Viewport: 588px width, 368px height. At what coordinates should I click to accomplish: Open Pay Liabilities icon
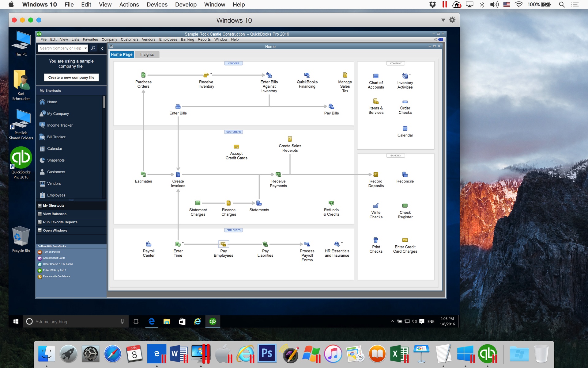(x=265, y=244)
